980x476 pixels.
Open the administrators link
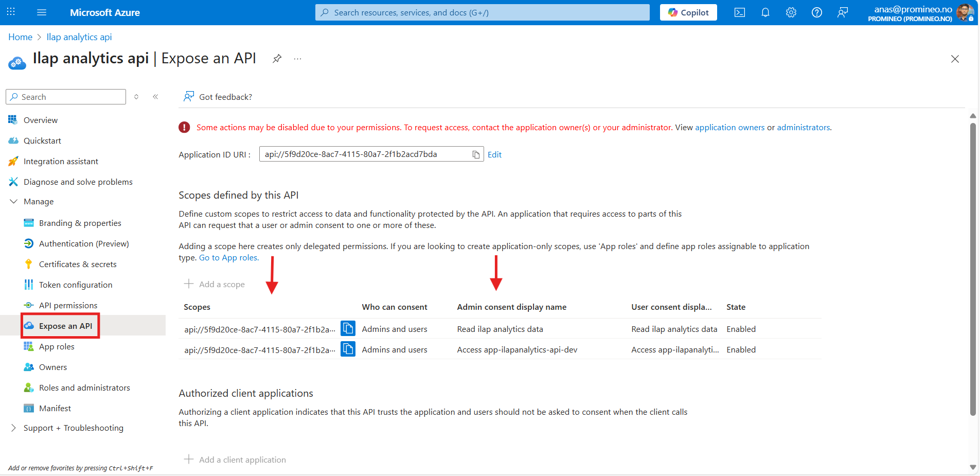tap(803, 128)
